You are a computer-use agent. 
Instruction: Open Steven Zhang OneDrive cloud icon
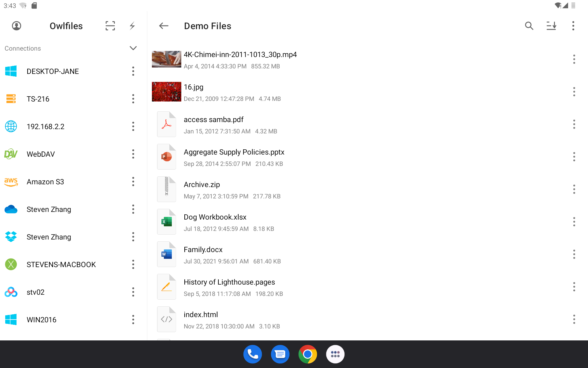pos(11,209)
